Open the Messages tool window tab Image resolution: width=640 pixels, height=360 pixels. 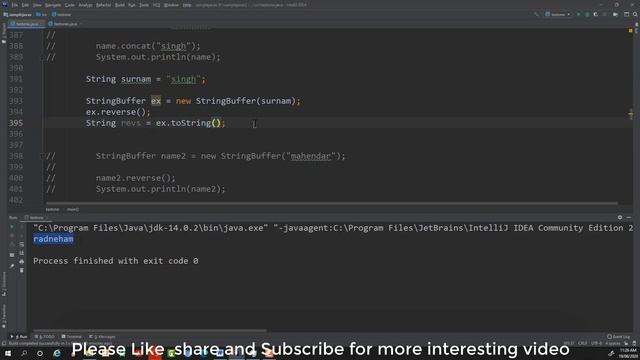coord(102,337)
